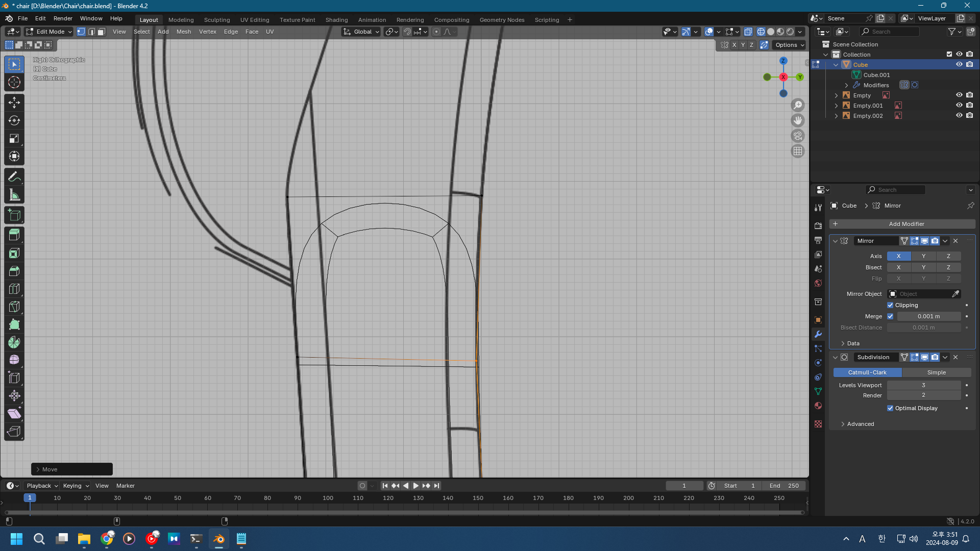Switch orthographic/perspective grid icon
The image size is (980, 551).
[x=798, y=151]
